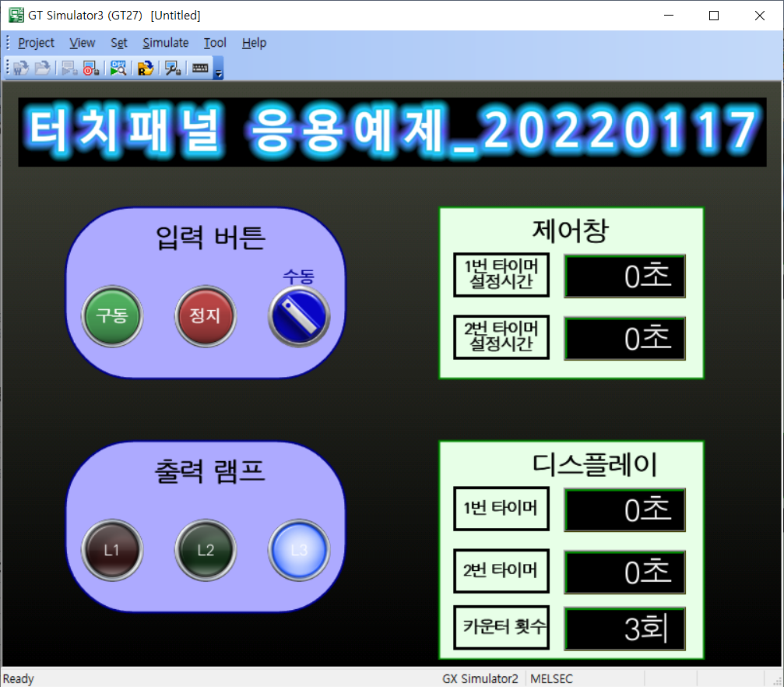Click MELSEC in the status bar

click(551, 679)
